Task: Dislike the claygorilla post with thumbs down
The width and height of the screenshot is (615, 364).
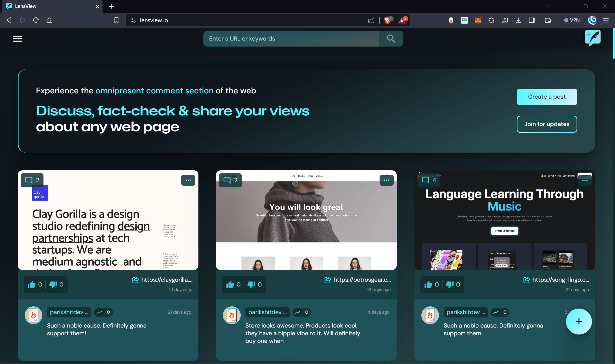Action: 53,285
